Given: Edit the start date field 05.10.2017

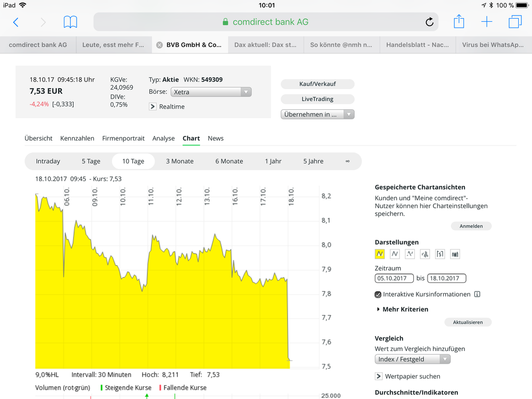Looking at the screenshot, I should tap(394, 278).
